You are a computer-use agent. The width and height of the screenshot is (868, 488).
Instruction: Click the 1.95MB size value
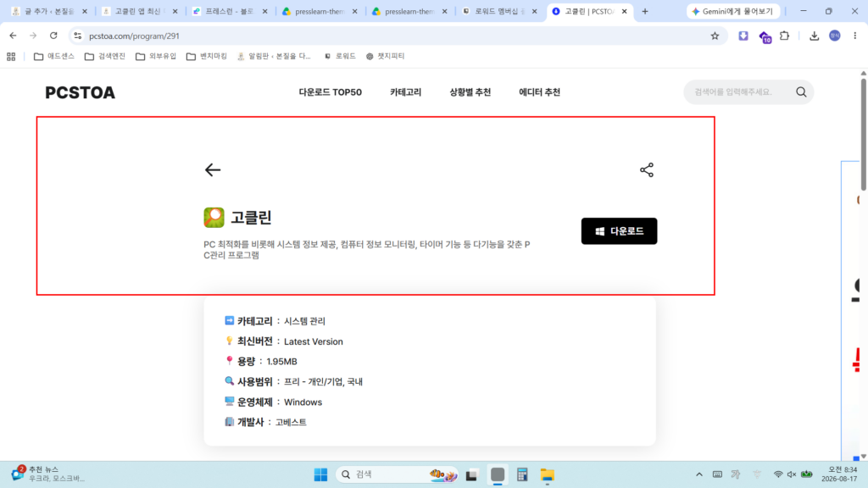pyautogui.click(x=281, y=361)
